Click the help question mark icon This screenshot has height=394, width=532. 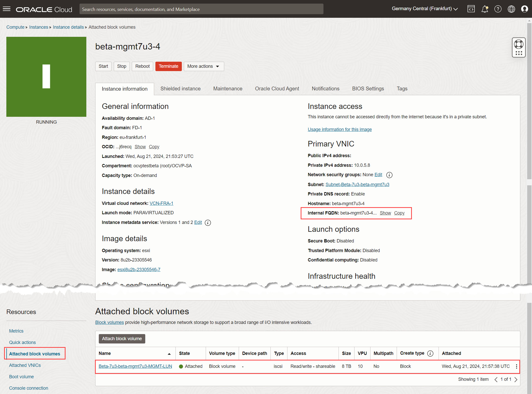point(498,9)
